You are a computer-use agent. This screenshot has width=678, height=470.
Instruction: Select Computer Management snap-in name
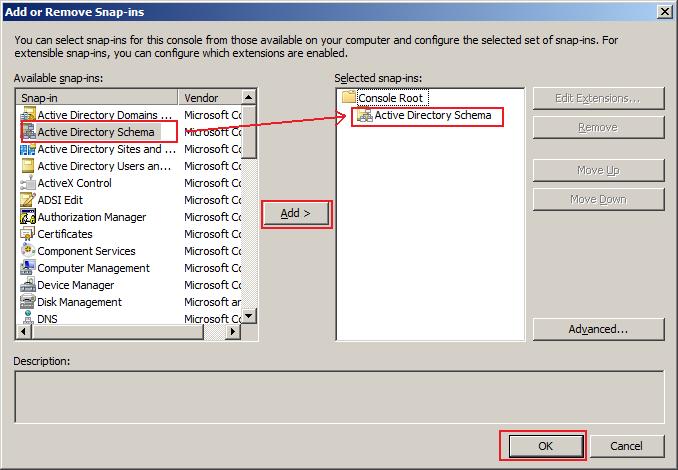coord(93,268)
